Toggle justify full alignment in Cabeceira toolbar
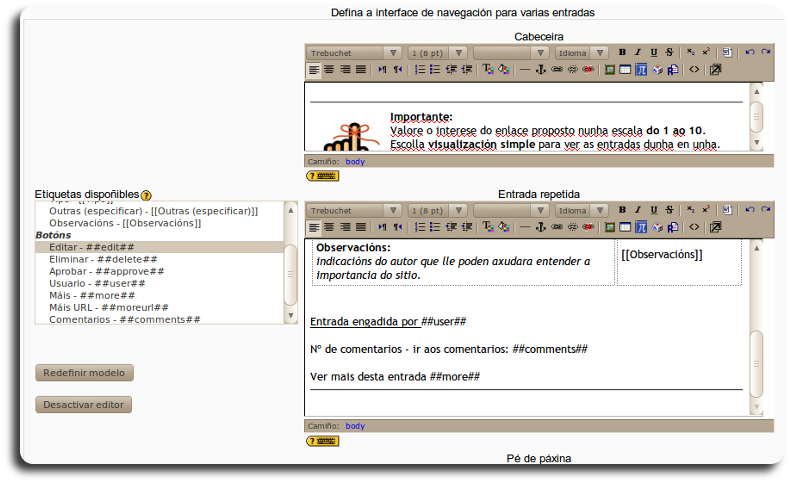 pos(361,70)
